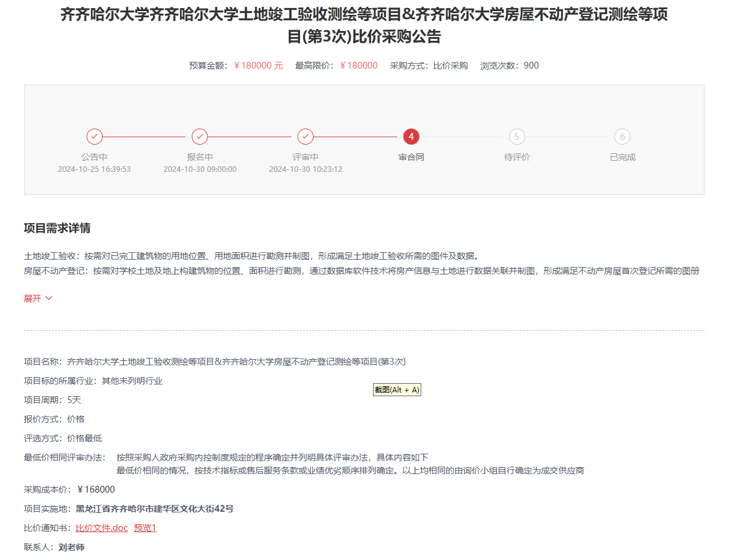Select the red step 4 circle
This screenshot has height=560, width=733.
(x=411, y=137)
